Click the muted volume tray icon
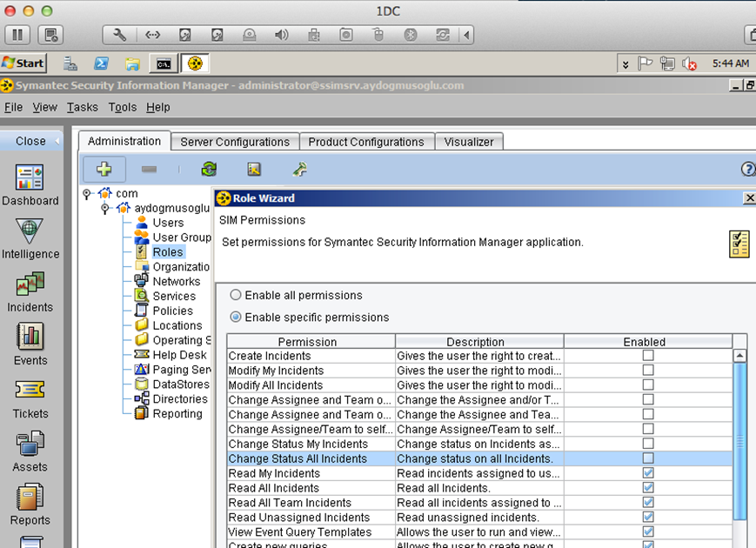Viewport: 756px width, 548px height. [690, 63]
